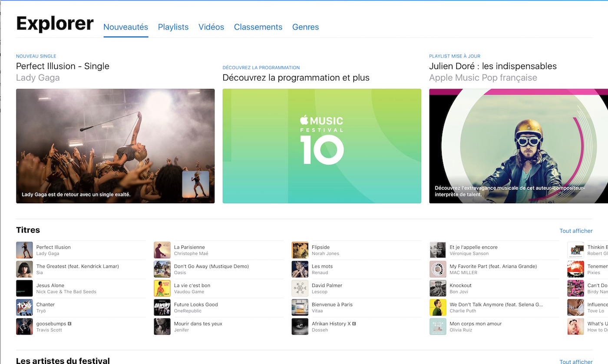Select the Bienvenue à Paris album cover
The width and height of the screenshot is (608, 364).
[x=300, y=308]
